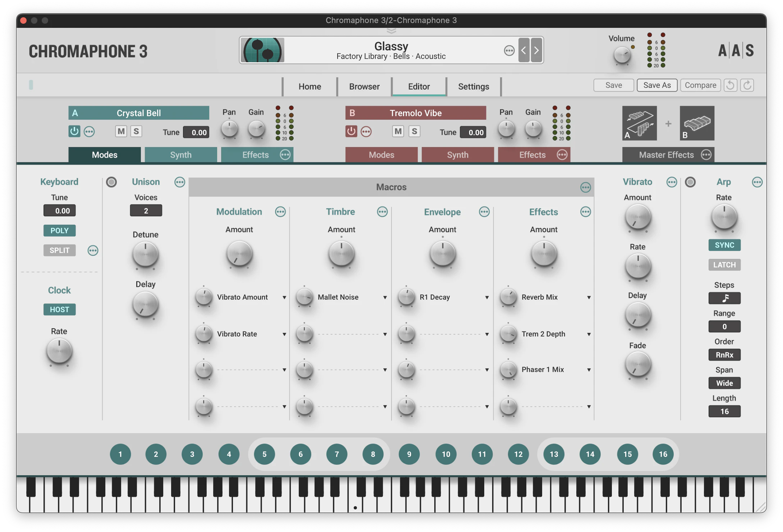Click the undo arrow icon

pos(731,85)
